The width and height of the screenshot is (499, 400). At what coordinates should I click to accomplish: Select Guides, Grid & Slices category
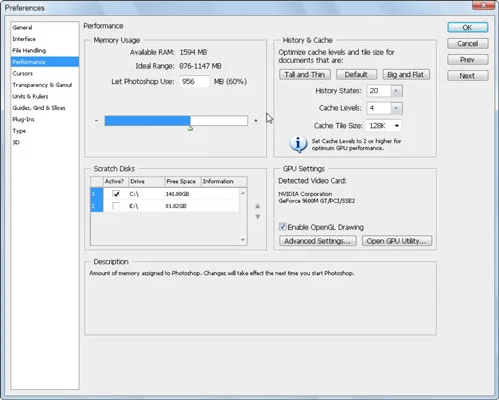point(39,108)
